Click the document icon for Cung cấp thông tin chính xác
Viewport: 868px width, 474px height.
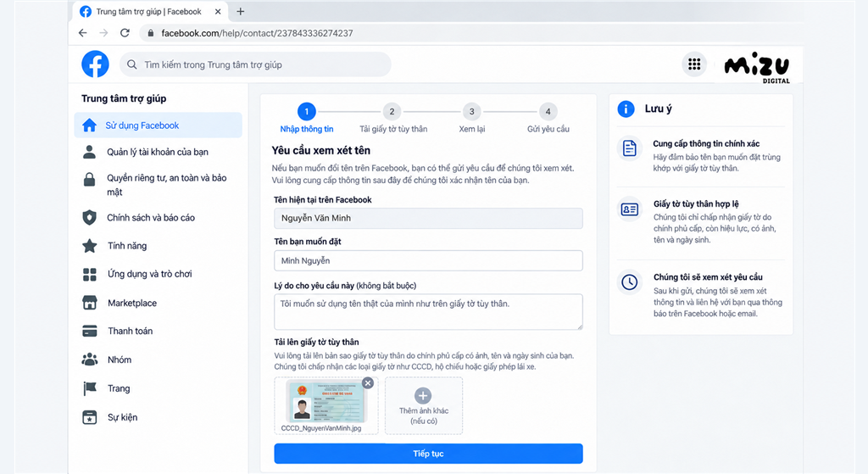(x=630, y=148)
